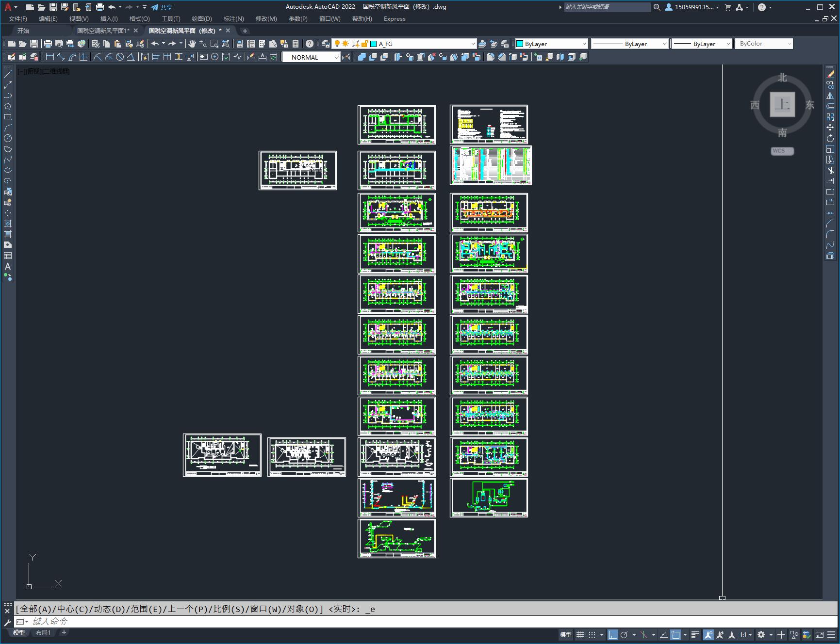Viewport: 840px width, 644px height.
Task: Click the 键入命令 command line input
Action: 427,621
